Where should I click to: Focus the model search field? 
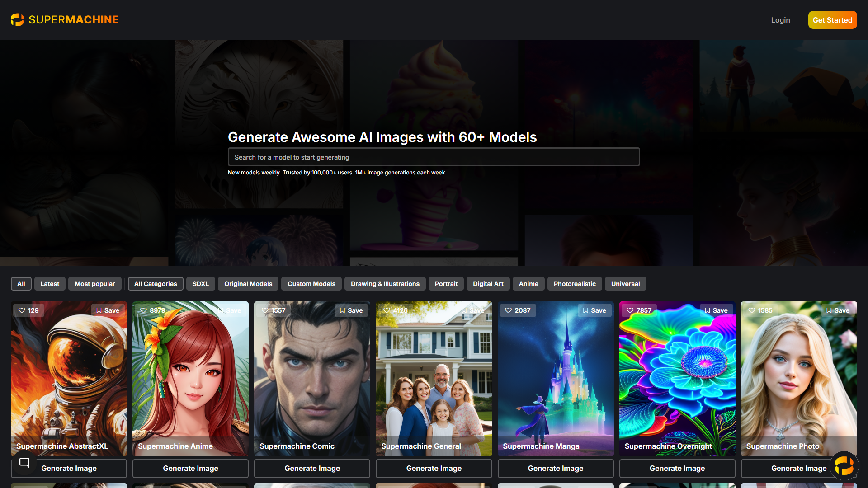434,157
